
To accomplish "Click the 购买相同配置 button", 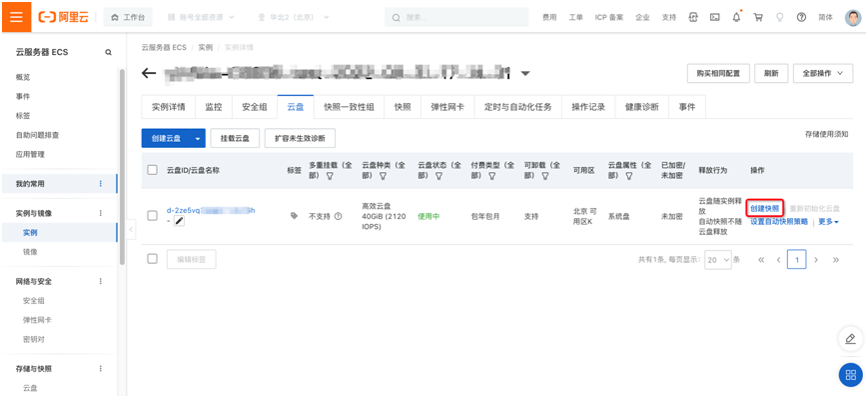I will coord(718,73).
